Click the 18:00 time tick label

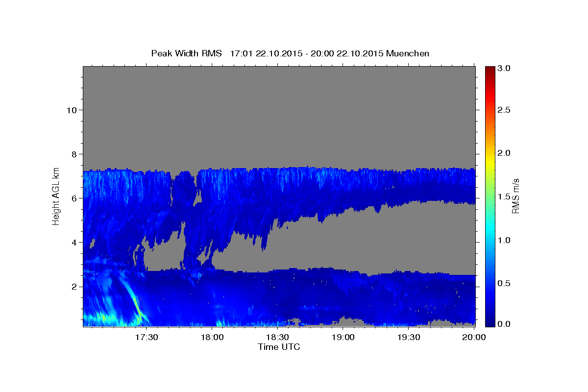coord(212,338)
